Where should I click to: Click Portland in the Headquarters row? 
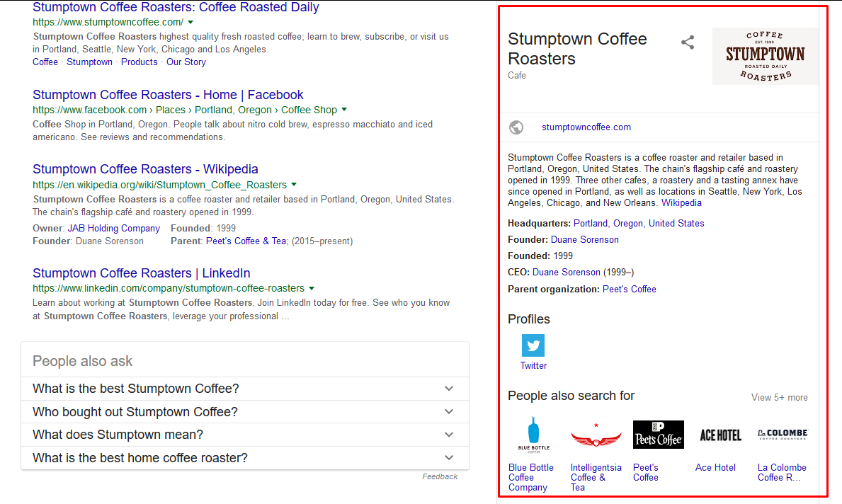pos(591,223)
